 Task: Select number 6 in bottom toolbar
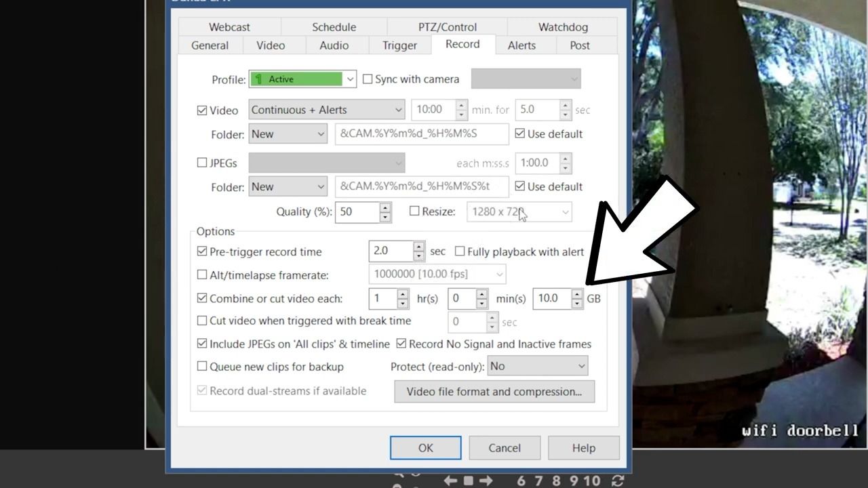[521, 481]
